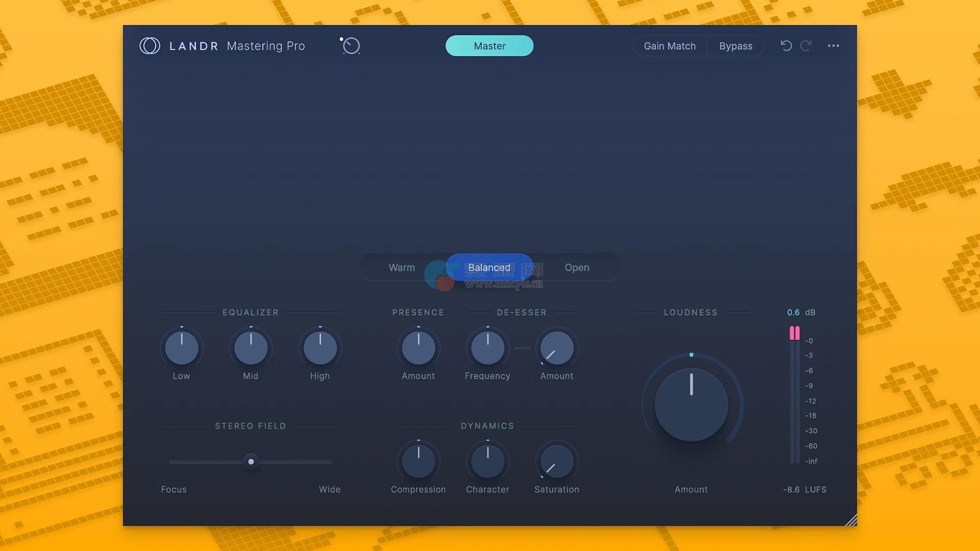The width and height of the screenshot is (980, 551).
Task: Click the Equalizer Low knob
Action: point(181,348)
